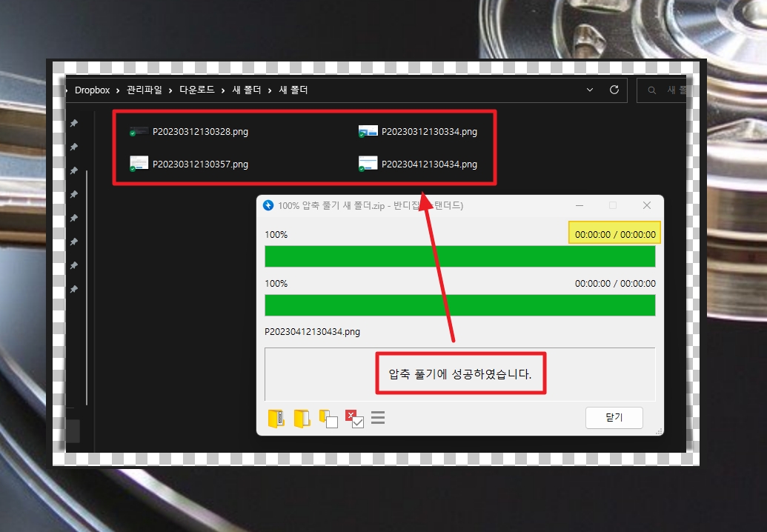The height and width of the screenshot is (532, 767).
Task: Toggle the red X with checkmark icon
Action: tap(354, 419)
